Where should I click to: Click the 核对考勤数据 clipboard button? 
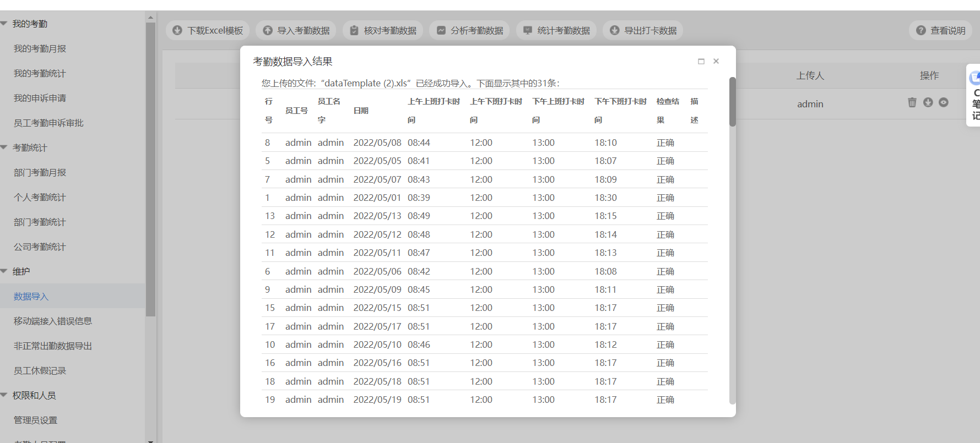pyautogui.click(x=383, y=30)
